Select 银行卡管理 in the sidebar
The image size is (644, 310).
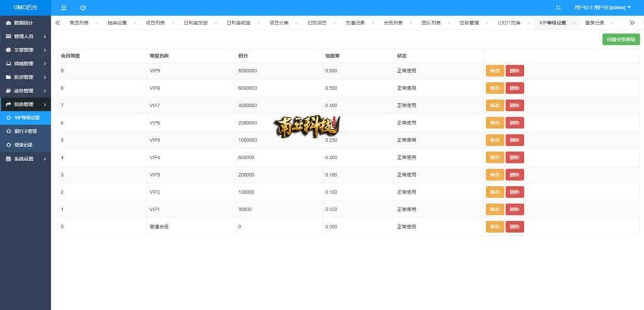27,131
